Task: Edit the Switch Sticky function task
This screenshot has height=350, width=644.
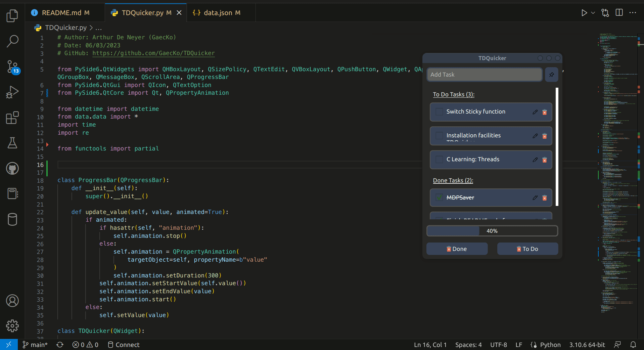Action: [x=535, y=112]
